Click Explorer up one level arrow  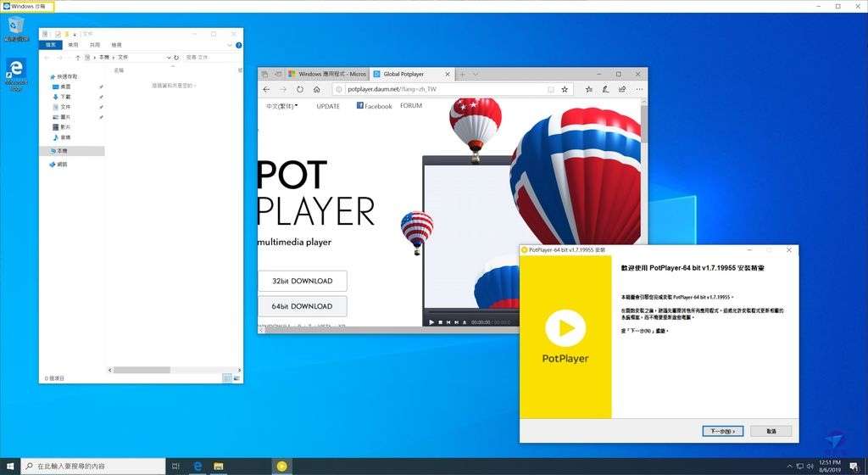point(78,58)
